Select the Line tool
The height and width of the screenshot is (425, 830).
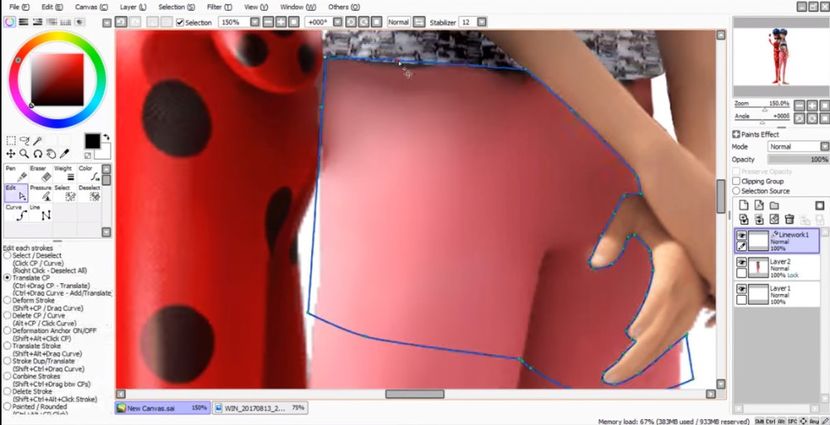tap(40, 213)
